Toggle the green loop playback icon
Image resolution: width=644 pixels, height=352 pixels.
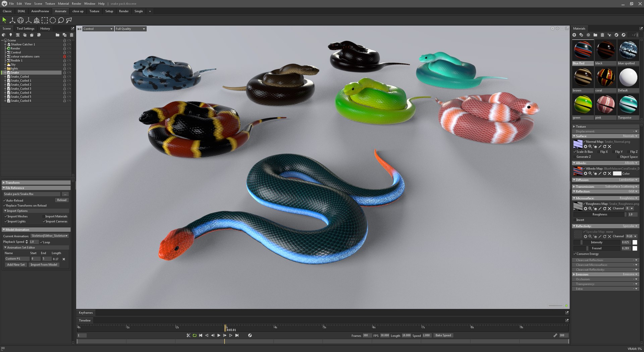pyautogui.click(x=195, y=335)
